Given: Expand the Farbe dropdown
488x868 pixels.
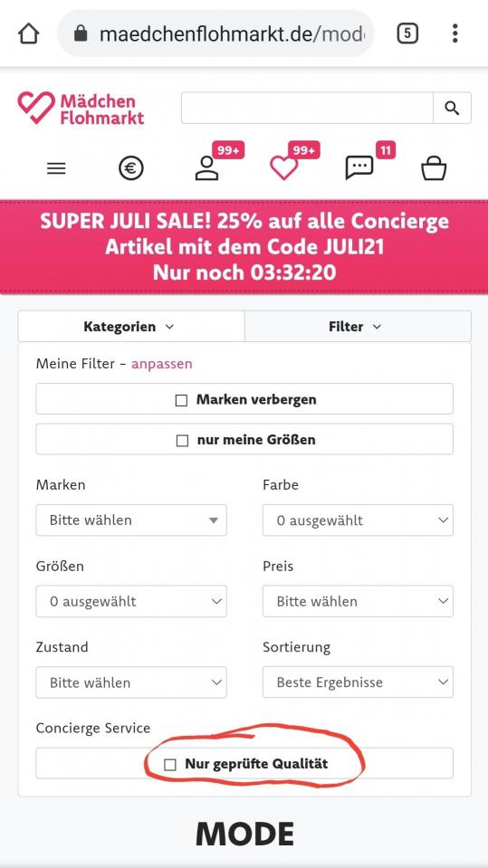Looking at the screenshot, I should pos(358,520).
